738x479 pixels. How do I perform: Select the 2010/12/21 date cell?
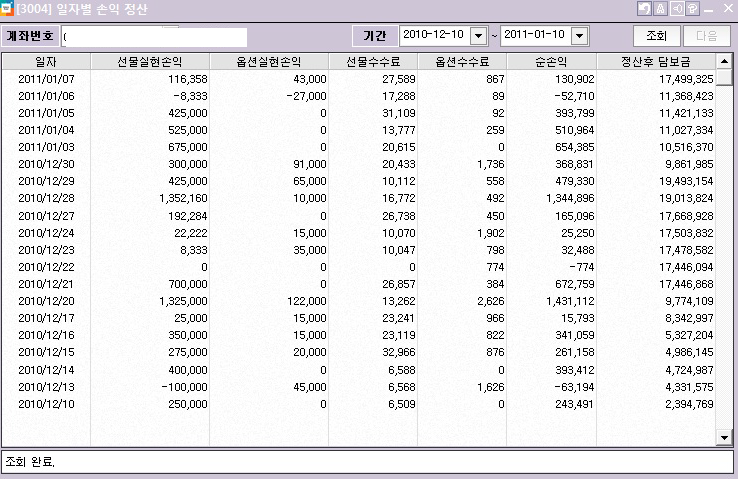click(46, 284)
